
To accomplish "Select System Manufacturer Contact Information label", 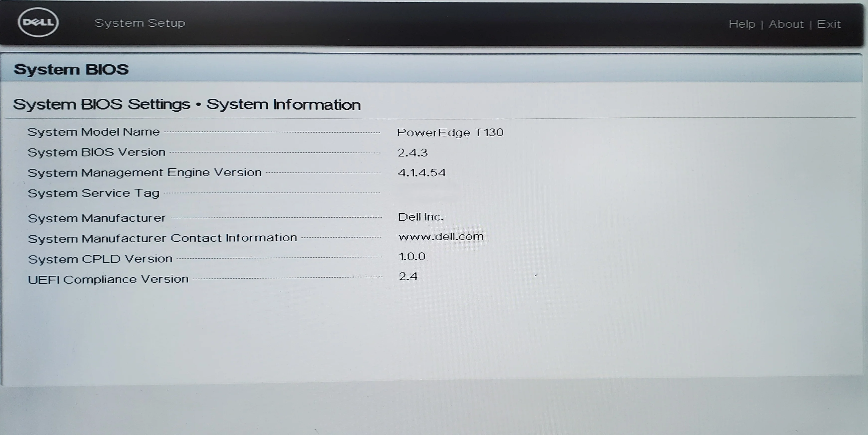I will 162,238.
